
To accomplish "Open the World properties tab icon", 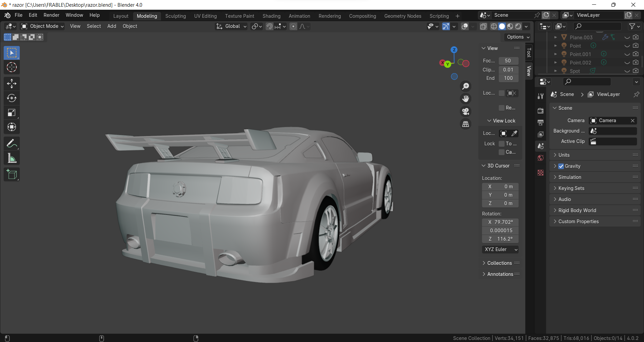I will pos(540,158).
